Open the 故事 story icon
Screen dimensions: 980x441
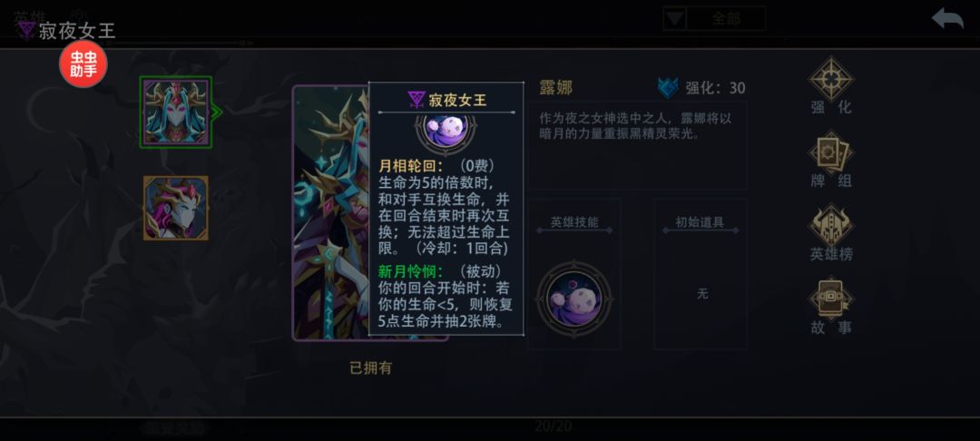click(x=831, y=299)
